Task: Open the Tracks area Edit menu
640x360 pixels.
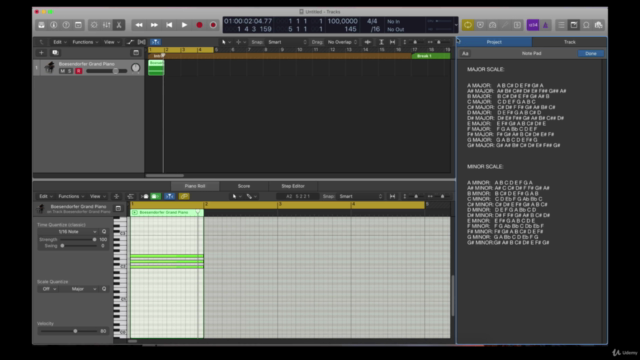Action: [x=60, y=42]
